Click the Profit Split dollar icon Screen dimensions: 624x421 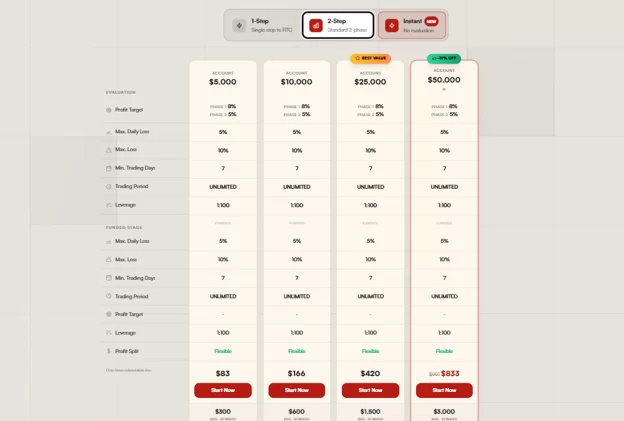(x=109, y=351)
